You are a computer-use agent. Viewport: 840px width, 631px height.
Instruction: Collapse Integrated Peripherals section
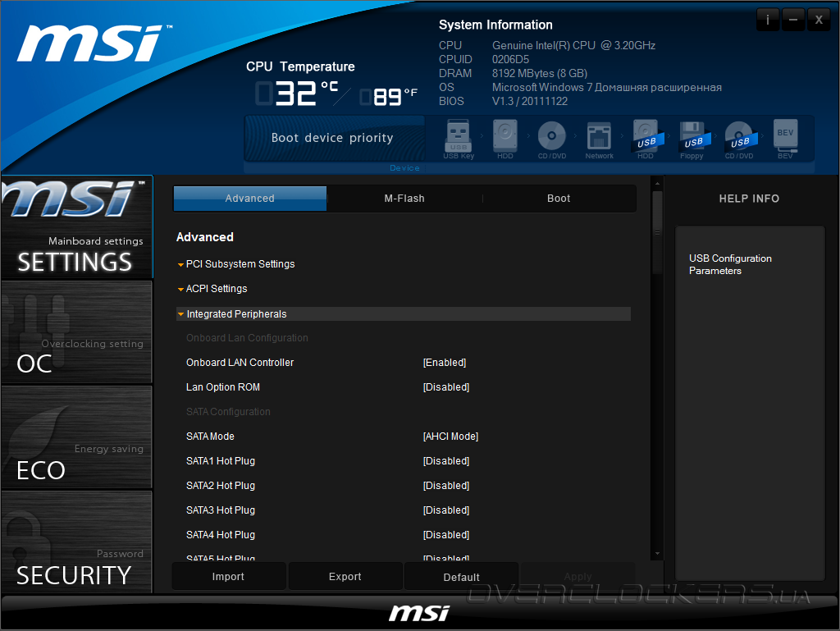404,314
